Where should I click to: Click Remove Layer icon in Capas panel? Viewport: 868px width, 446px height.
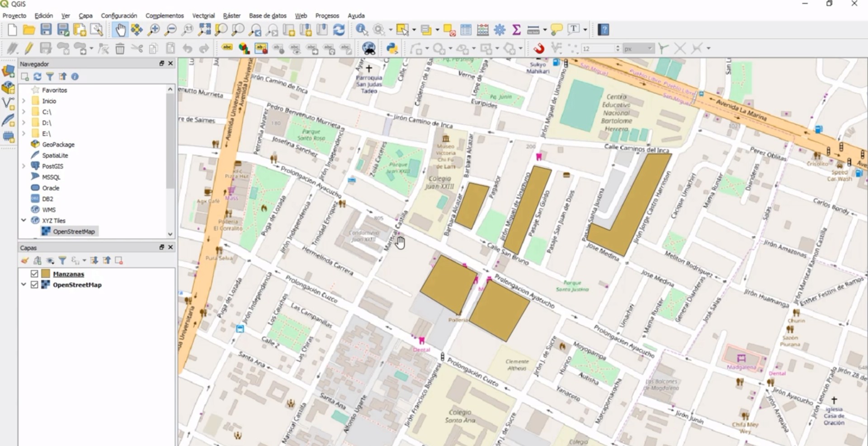click(x=119, y=261)
